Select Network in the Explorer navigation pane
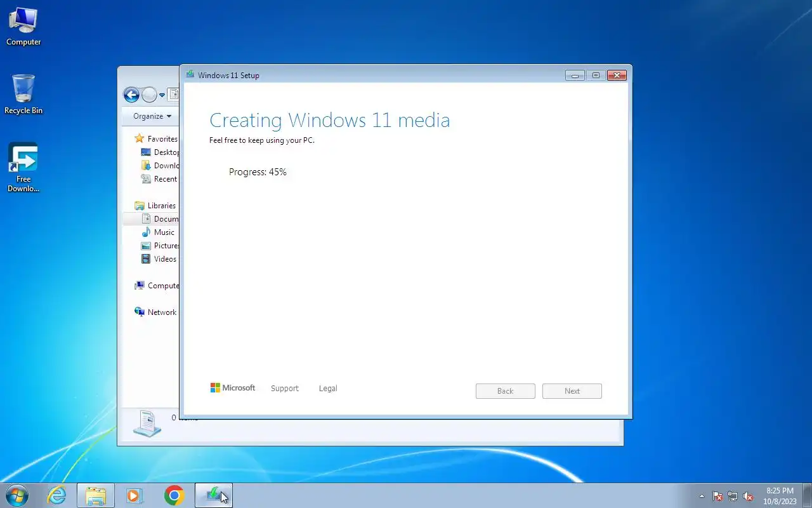 coord(155,312)
